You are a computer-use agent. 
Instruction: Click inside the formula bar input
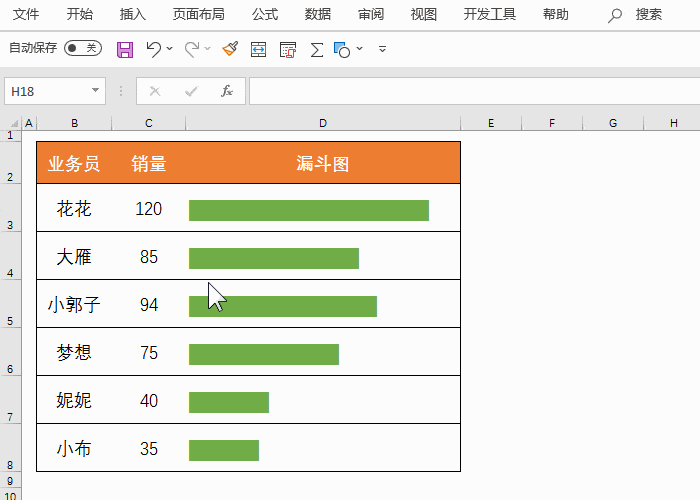(x=475, y=91)
